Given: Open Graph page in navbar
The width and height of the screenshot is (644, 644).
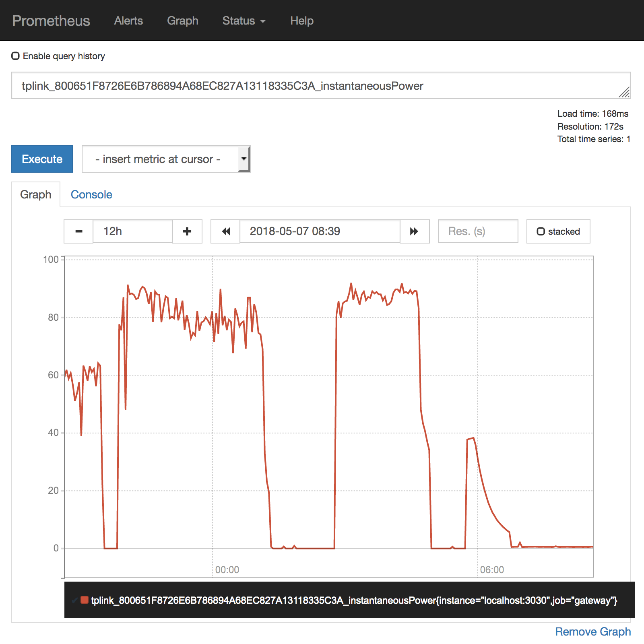Looking at the screenshot, I should tap(183, 21).
